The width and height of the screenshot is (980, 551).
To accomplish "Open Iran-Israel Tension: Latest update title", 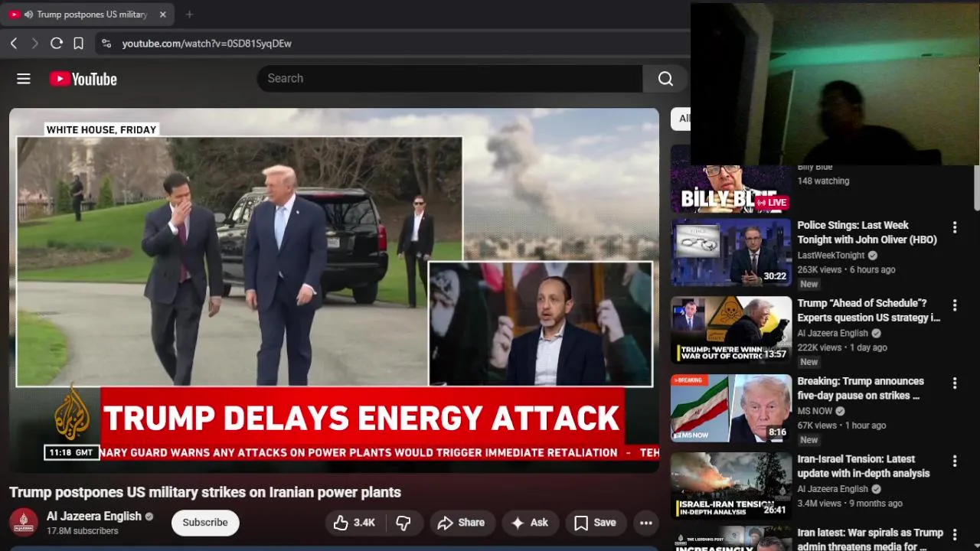I will (x=864, y=467).
